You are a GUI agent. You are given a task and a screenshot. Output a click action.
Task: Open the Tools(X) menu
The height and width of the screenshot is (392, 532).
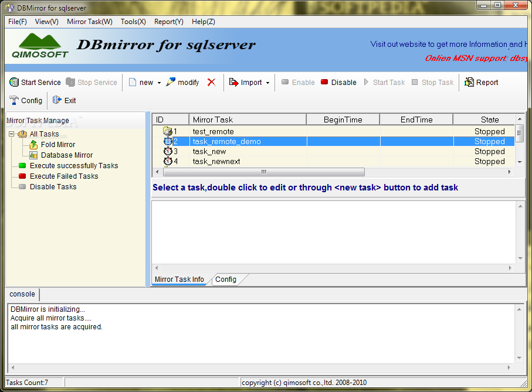click(133, 22)
